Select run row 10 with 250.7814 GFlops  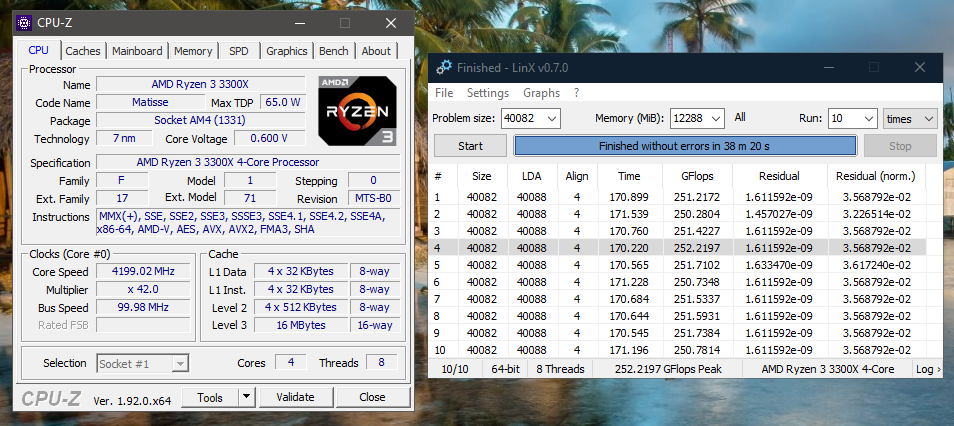[x=678, y=351]
